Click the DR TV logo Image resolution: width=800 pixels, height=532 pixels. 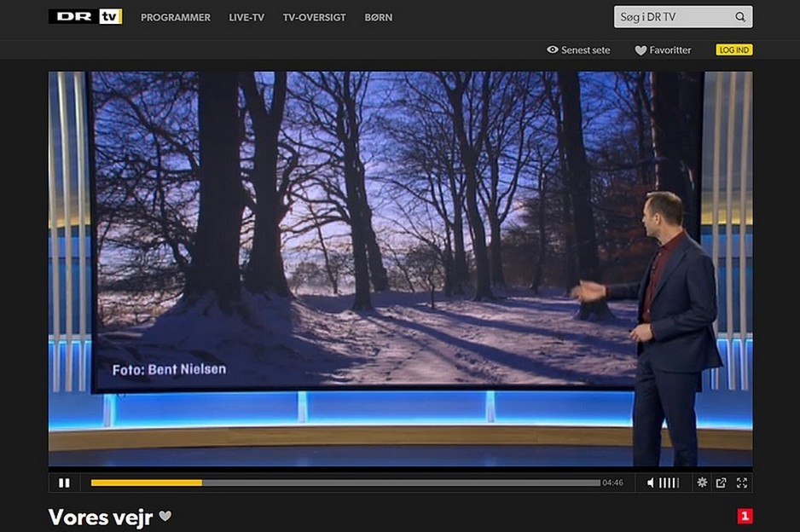(85, 17)
